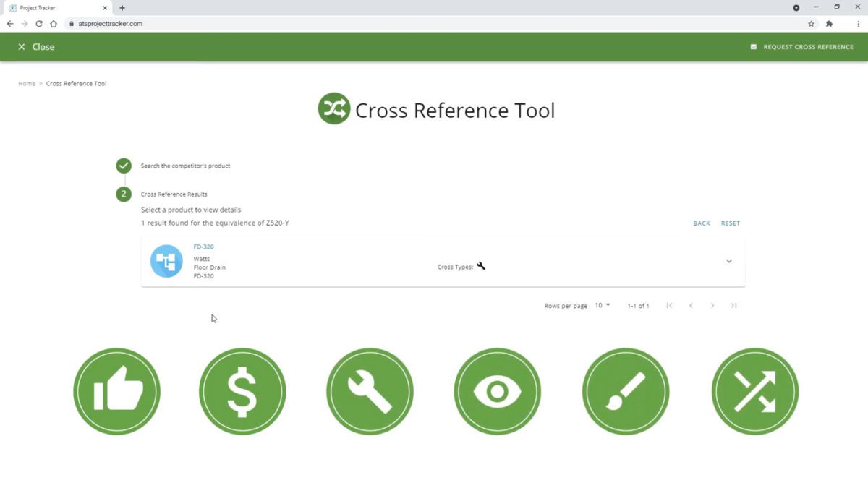
Task: Click the small wrench Cross Types icon
Action: [x=481, y=266]
